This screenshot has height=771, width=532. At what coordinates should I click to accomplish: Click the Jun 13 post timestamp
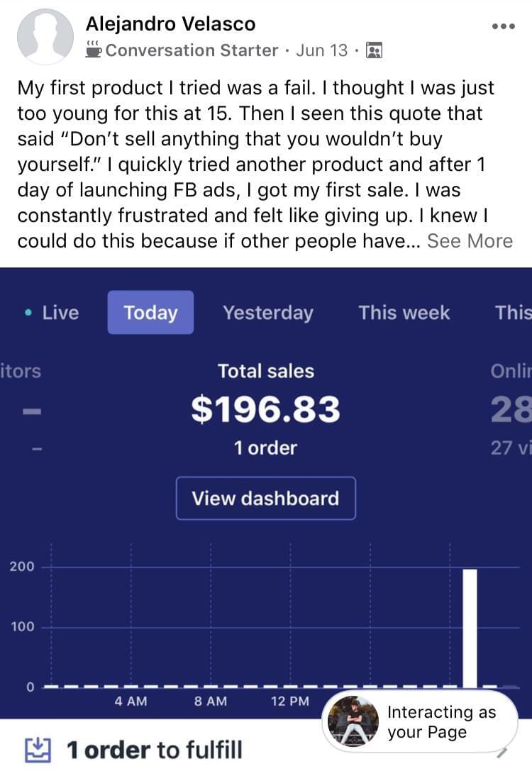tap(321, 50)
